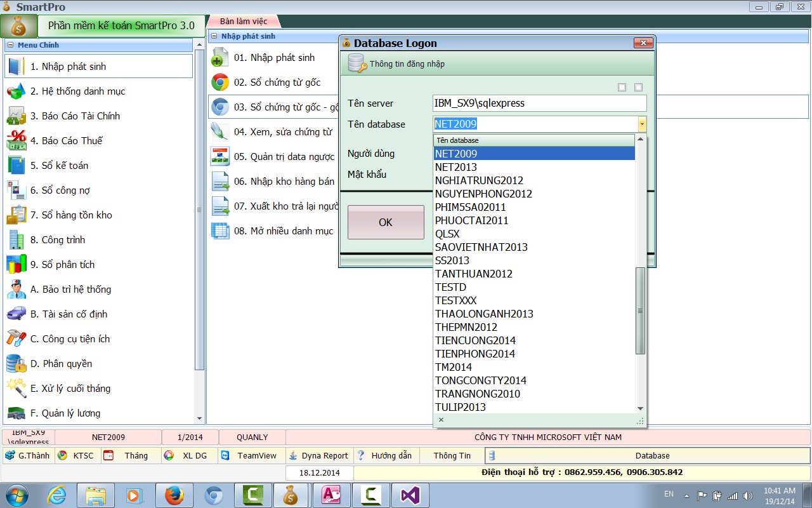Click the Phần mềm kế toán SmartPro 3.0 banner
Viewport: 812px width, 508px height.
tap(122, 27)
